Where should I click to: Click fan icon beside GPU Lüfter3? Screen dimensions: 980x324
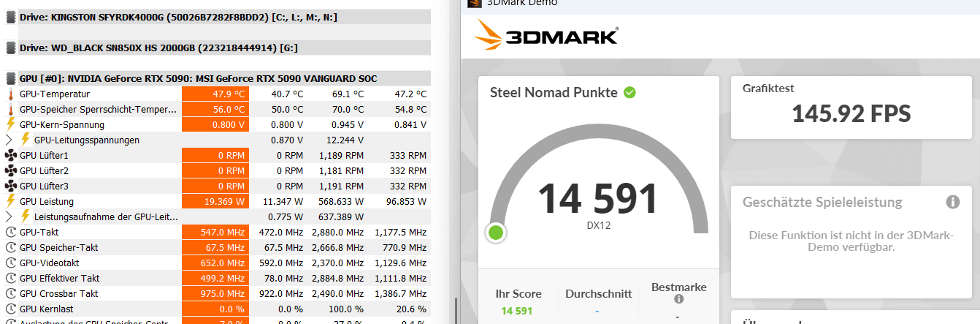coord(11,186)
